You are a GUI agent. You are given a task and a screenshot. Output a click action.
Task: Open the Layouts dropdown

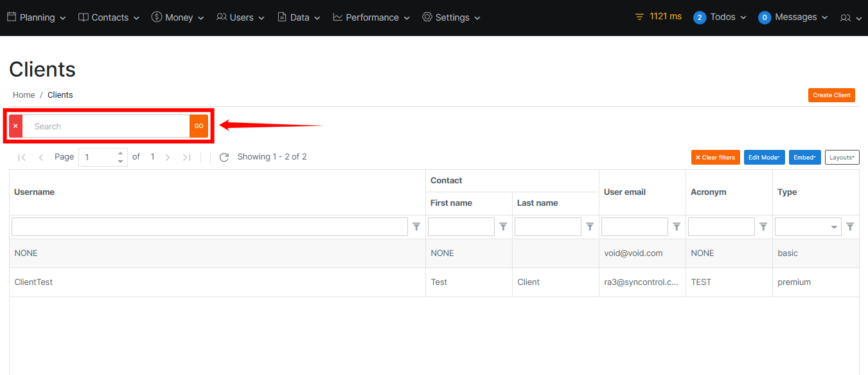tap(842, 158)
